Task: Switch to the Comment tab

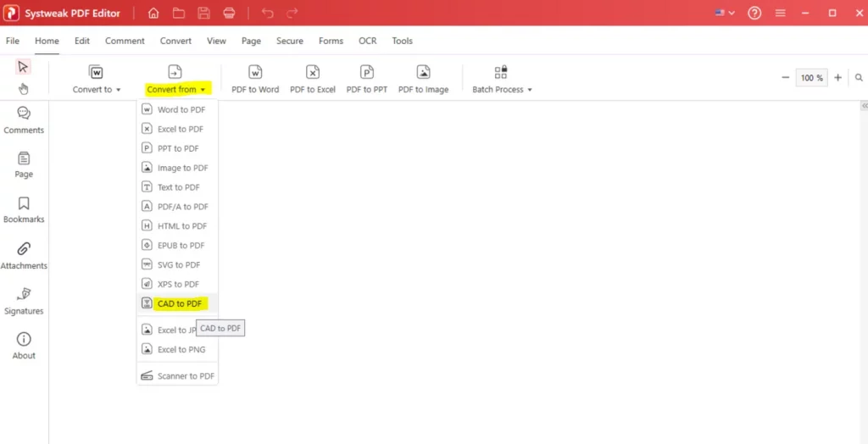Action: click(x=125, y=41)
